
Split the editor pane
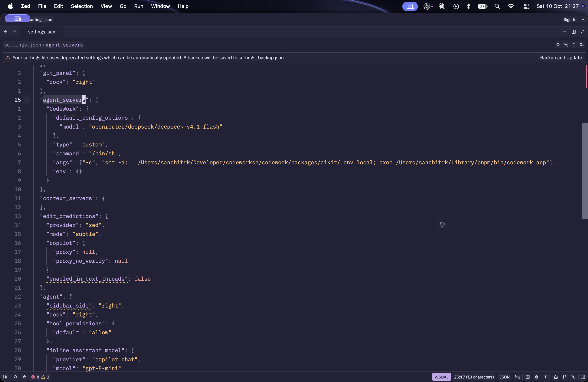(x=573, y=32)
